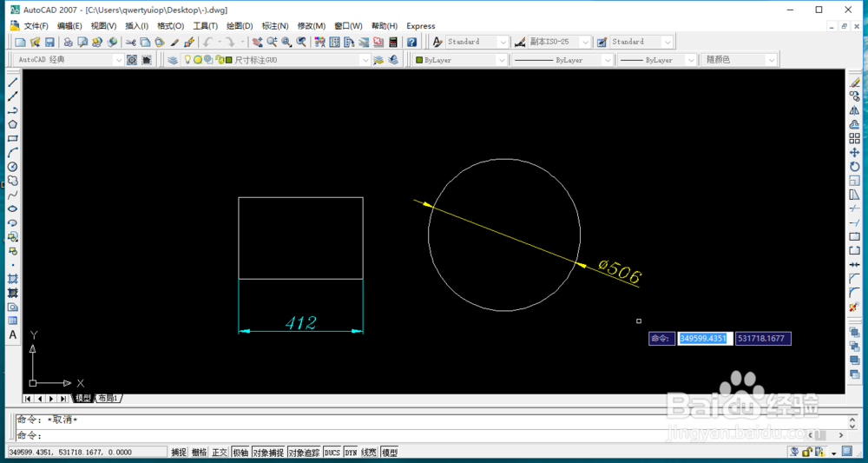Select the Mirror tool

coord(854,110)
